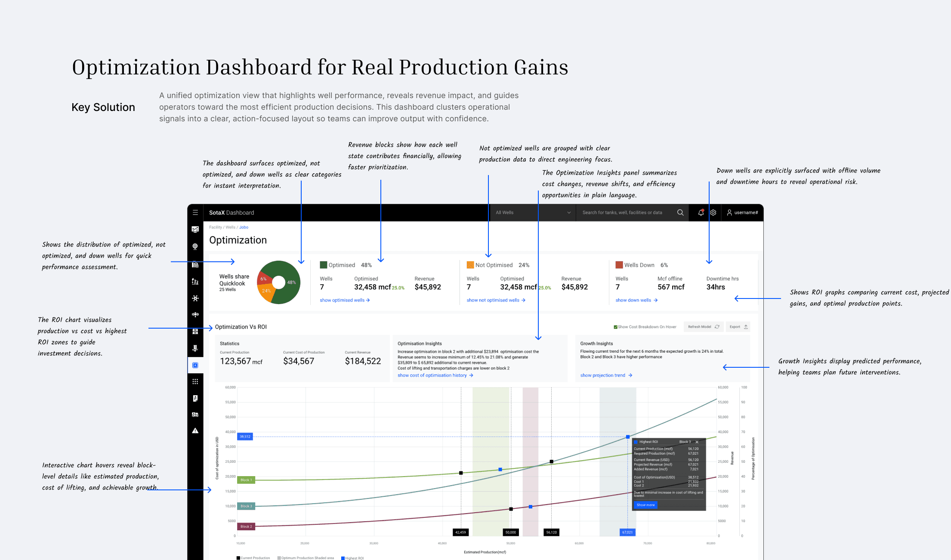The image size is (951, 560).
Task: Click the analytics monitor sidebar icon
Action: pyautogui.click(x=195, y=229)
